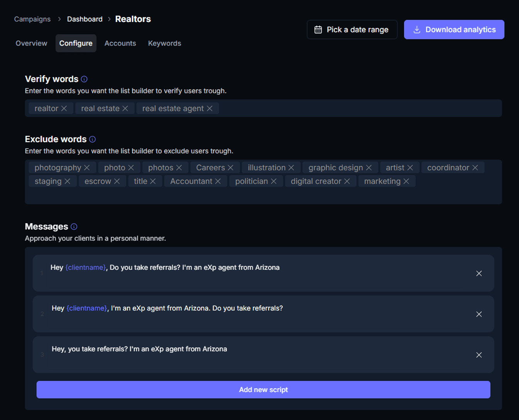Open the Pick a date range picker
Image resolution: width=519 pixels, height=420 pixels.
click(x=352, y=30)
